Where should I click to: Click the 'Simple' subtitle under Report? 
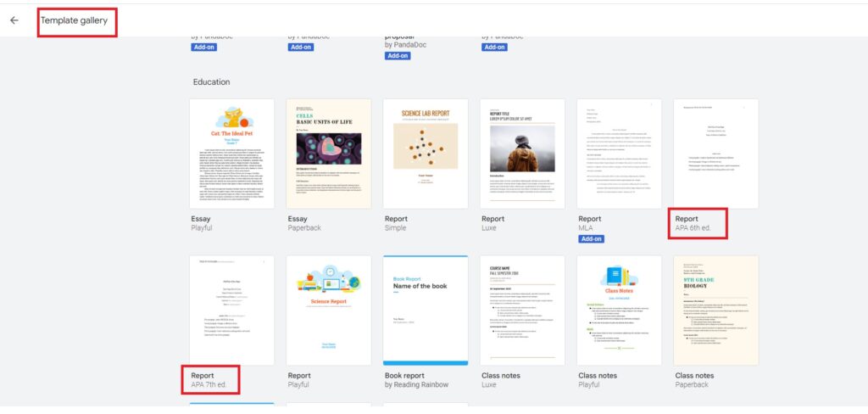(395, 227)
